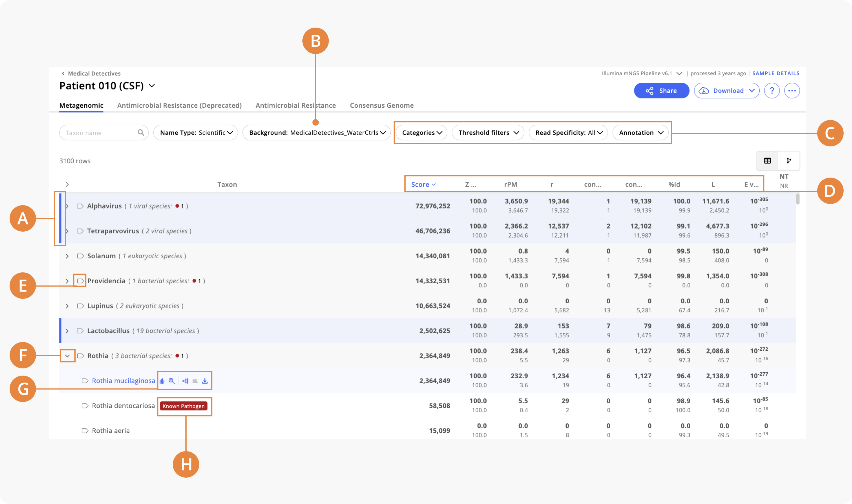852x504 pixels.
Task: Open the pipeline version v6.1 dropdown
Action: click(679, 73)
